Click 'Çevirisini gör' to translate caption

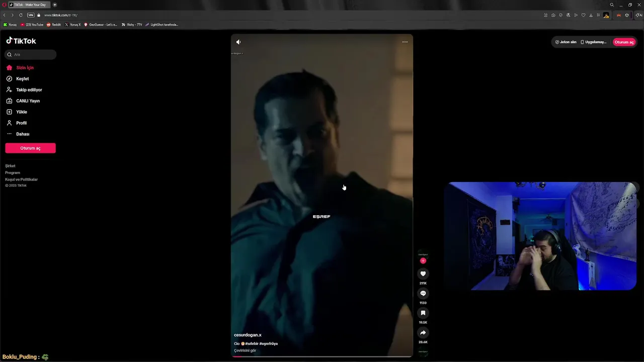245,350
